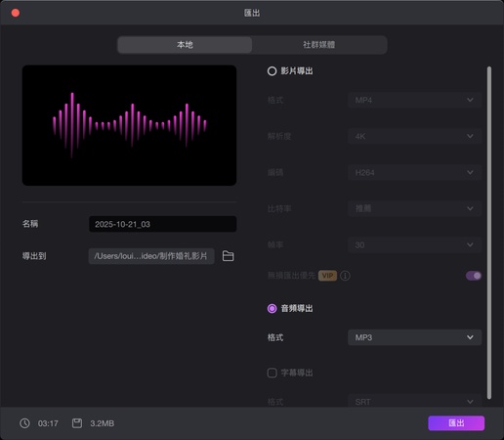
Task: Click the 導出到 label
Action: 34,256
